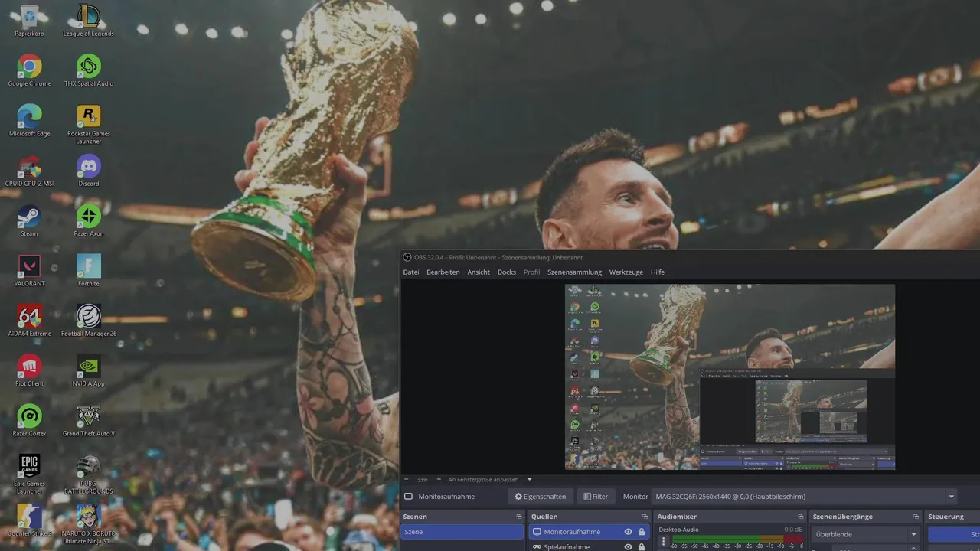Open the Überblende transition dropdown
Screen dimensions: 980x551
coord(866,534)
